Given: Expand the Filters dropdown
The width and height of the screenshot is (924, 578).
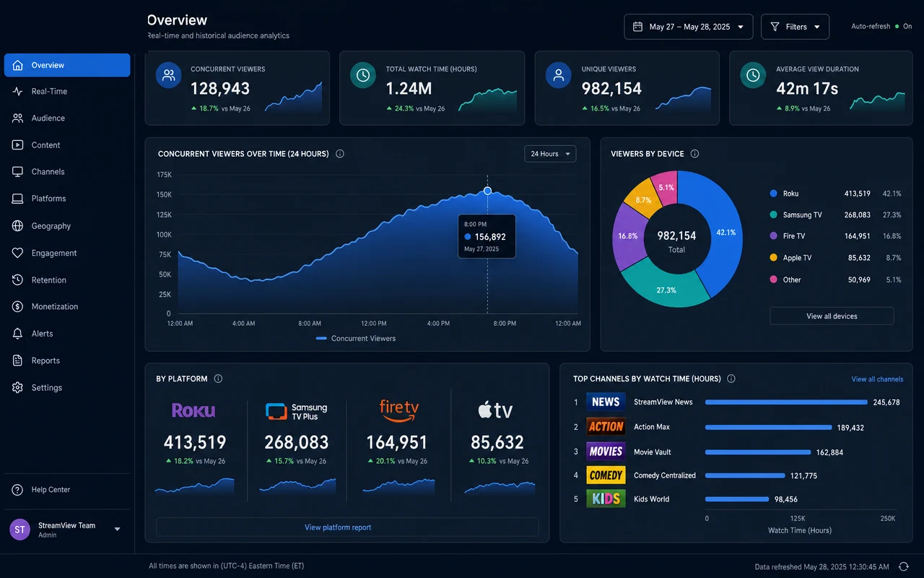Looking at the screenshot, I should (795, 27).
